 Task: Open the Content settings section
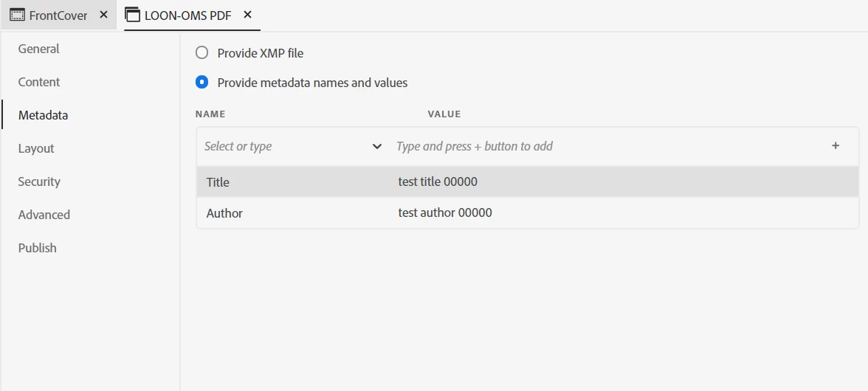39,82
